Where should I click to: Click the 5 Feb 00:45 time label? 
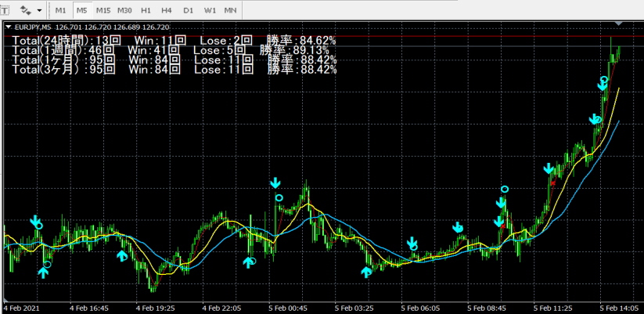(x=287, y=308)
